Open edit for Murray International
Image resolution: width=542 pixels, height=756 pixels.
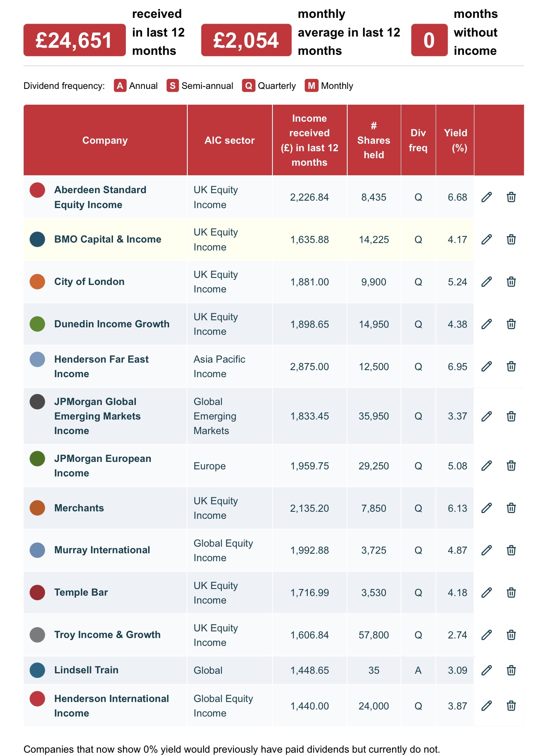pyautogui.click(x=486, y=550)
